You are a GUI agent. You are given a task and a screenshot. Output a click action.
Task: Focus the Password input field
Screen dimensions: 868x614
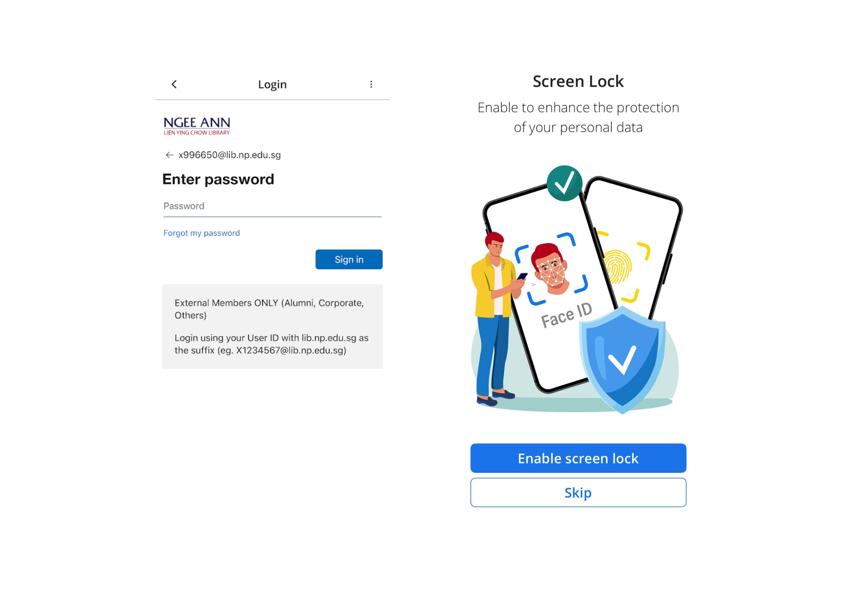(272, 206)
